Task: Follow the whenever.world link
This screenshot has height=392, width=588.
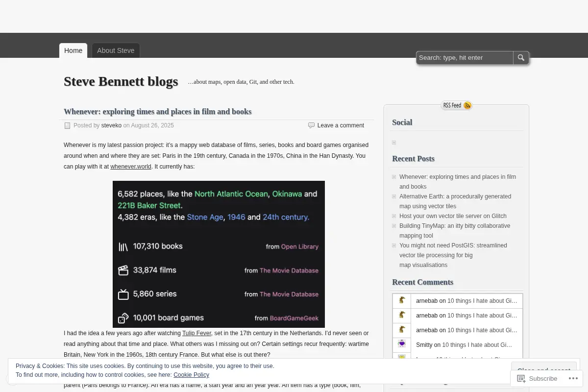Action: coord(131,167)
